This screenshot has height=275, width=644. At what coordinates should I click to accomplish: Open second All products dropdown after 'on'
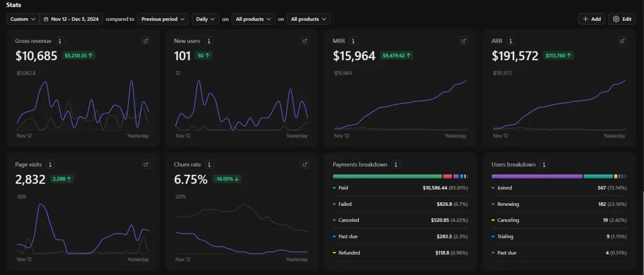tap(309, 19)
